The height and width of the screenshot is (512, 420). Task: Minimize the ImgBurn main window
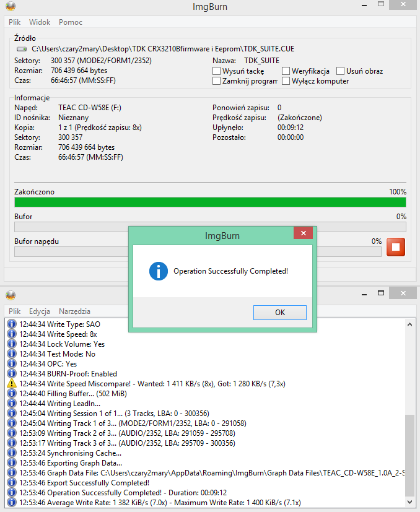tap(364, 5)
